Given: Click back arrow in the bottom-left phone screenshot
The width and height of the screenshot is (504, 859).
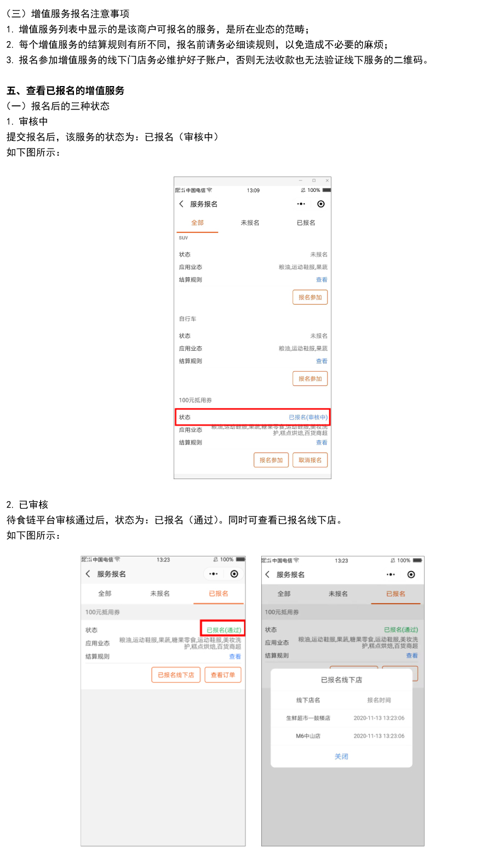Looking at the screenshot, I should point(88,574).
